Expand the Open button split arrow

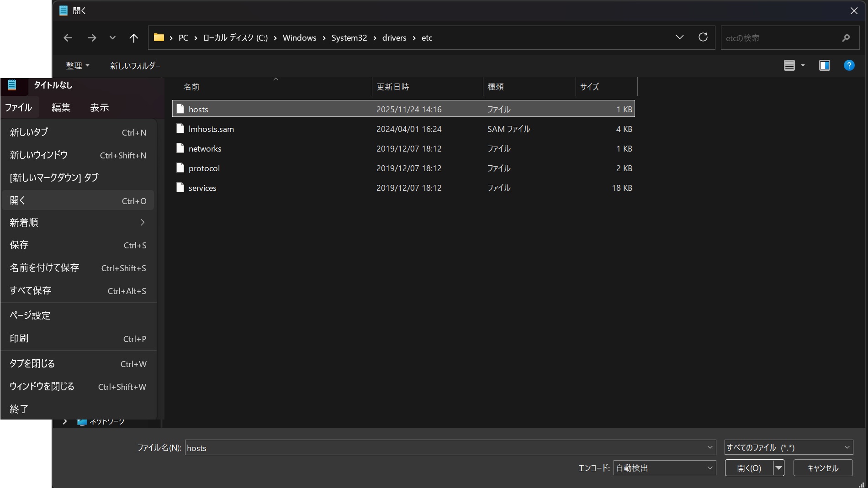[779, 468]
